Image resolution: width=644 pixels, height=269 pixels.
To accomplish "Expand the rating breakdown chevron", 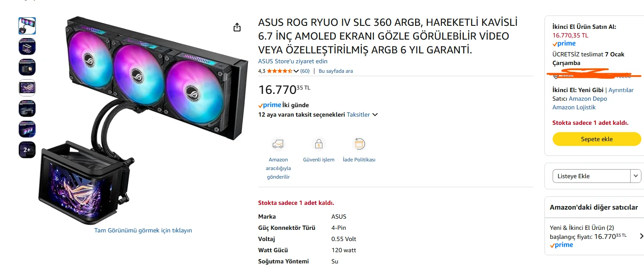I will 296,71.
